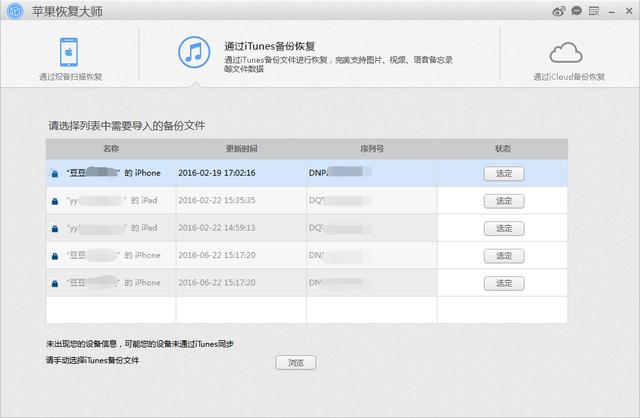Viewport: 640px width, 418px height.
Task: Click the 苹果恢复大师 app logo icon
Action: [15, 11]
